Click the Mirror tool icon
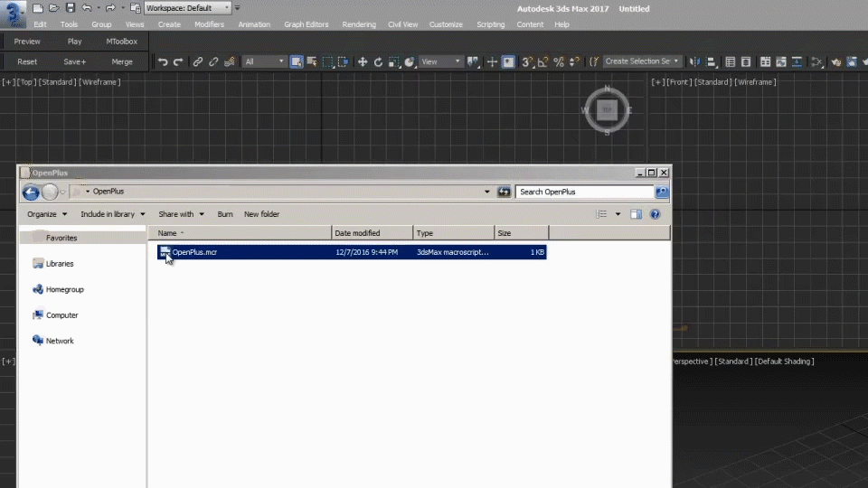The image size is (868, 488). point(694,62)
